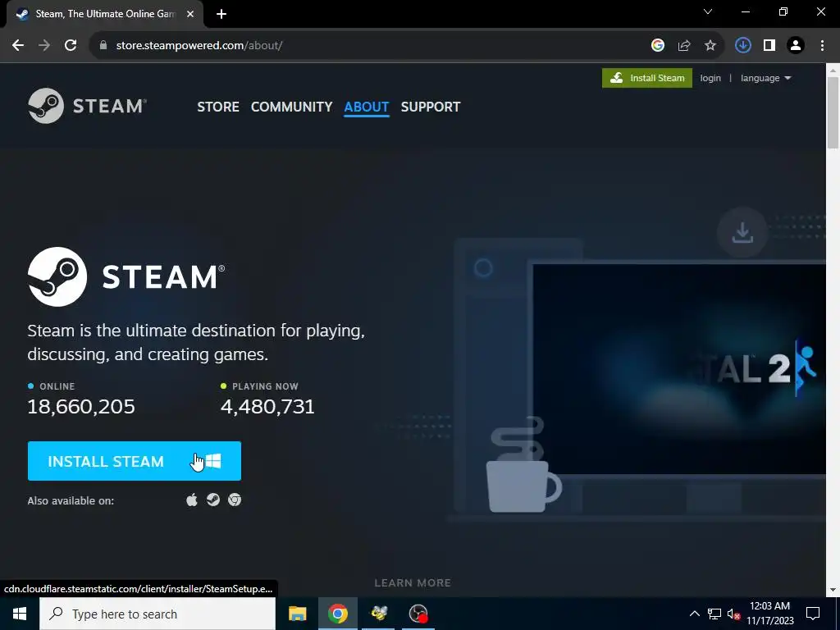Click the PLAYING NOW count 4,480,731
The image size is (840, 630).
click(268, 407)
